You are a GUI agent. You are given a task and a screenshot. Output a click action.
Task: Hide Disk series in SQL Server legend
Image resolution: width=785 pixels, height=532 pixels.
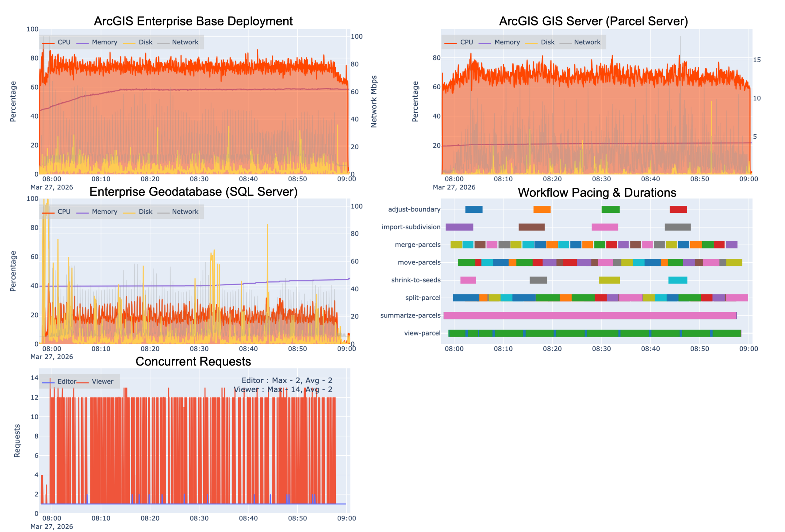click(145, 212)
